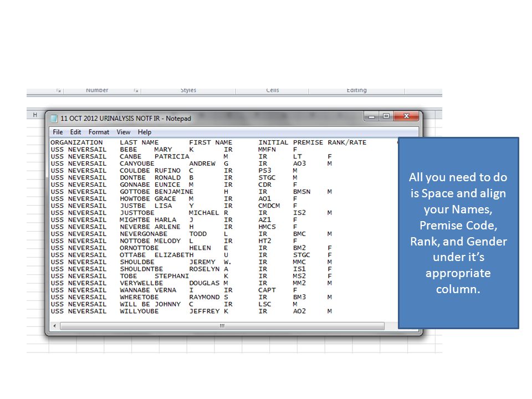
Task: Click the name ELIZABETH
Action: (x=174, y=255)
